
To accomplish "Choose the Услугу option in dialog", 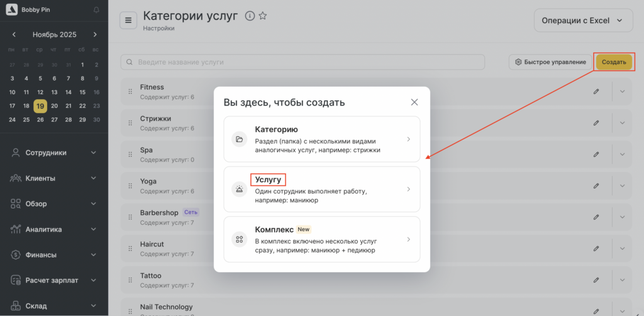I will 321,189.
